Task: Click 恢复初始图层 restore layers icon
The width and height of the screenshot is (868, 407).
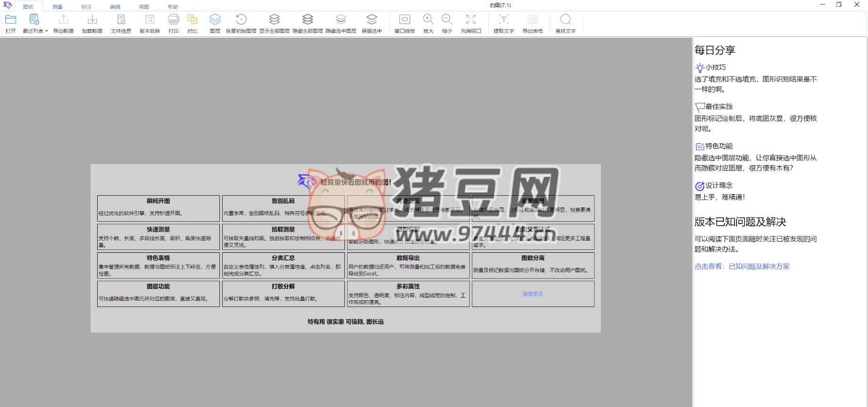Action: pos(241,20)
